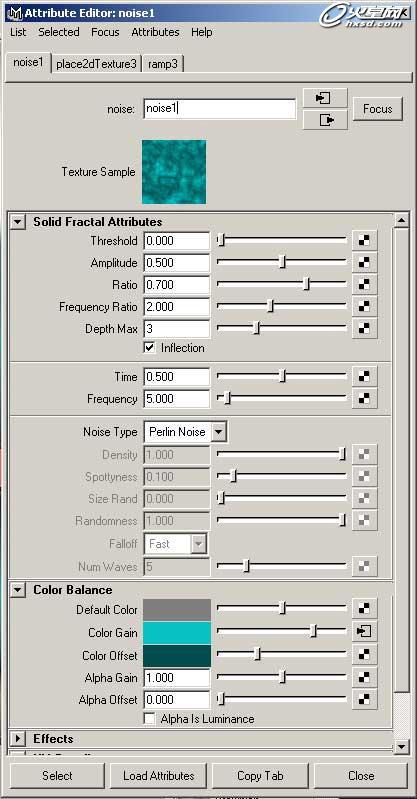Click the Color Gain cyan swatch
Viewport: 417px width, 799px height.
point(177,632)
